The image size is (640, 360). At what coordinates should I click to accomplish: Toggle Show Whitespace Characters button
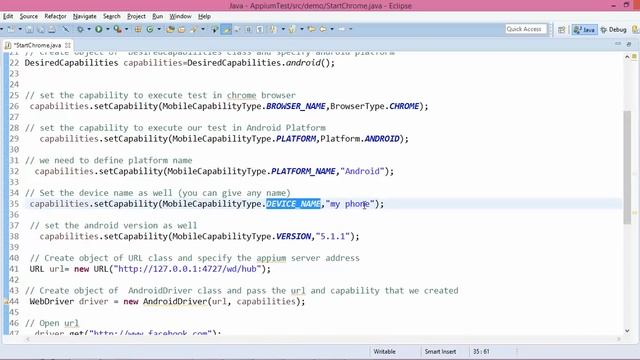260,29
